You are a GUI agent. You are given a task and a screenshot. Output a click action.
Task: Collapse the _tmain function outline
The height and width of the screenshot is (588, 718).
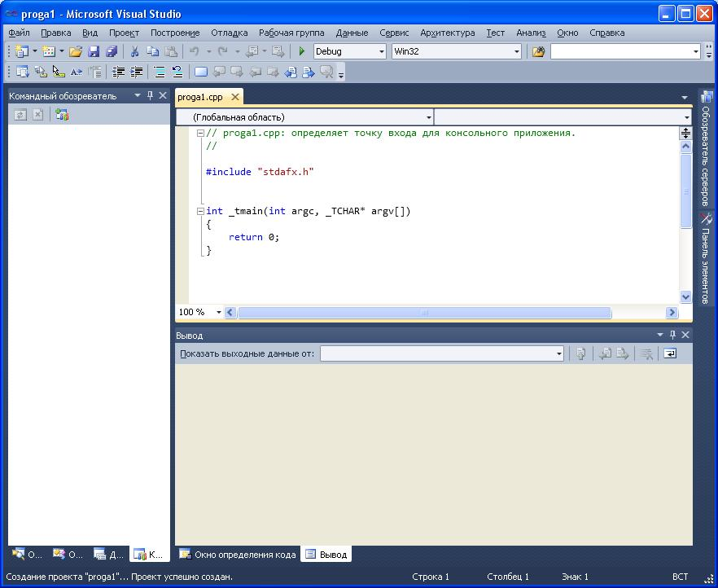pyautogui.click(x=200, y=211)
